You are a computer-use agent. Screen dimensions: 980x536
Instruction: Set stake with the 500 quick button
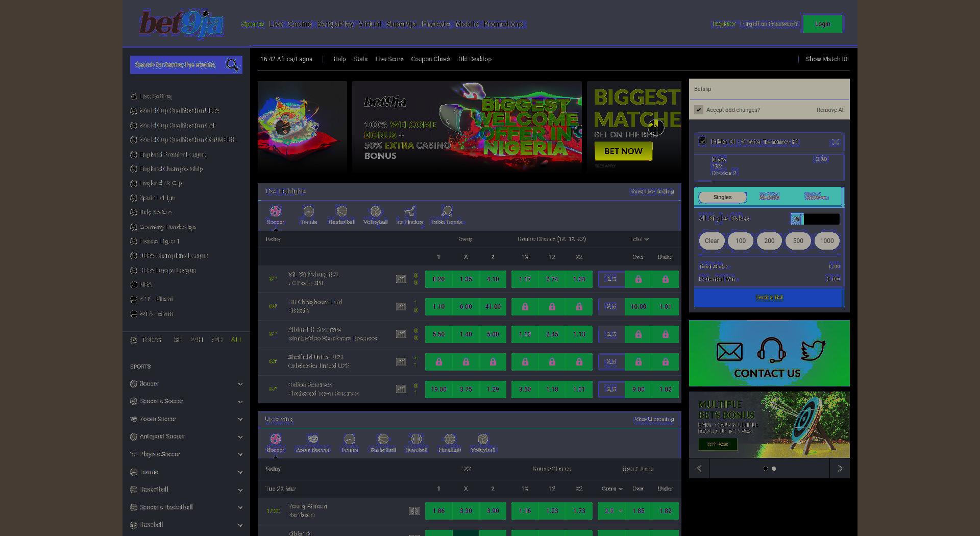pos(798,241)
